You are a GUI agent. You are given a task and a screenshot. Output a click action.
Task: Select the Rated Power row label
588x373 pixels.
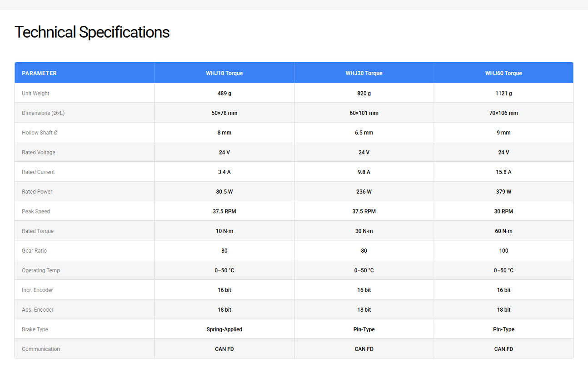tap(37, 192)
